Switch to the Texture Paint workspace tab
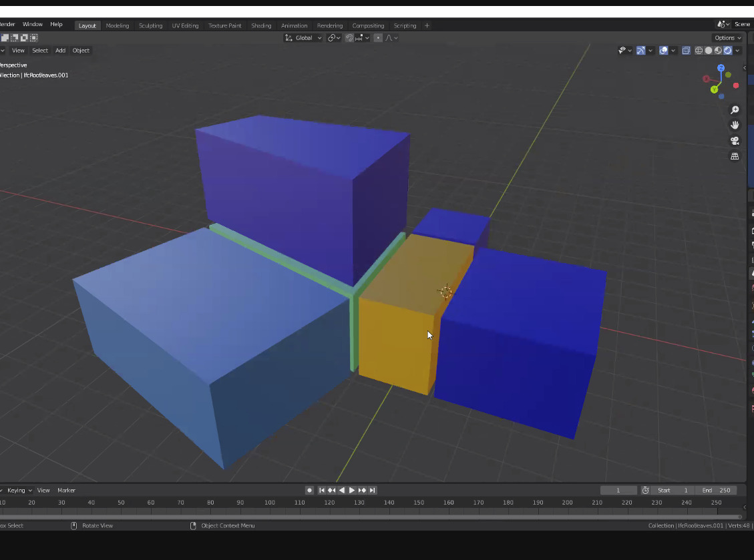Image resolution: width=754 pixels, height=560 pixels. (224, 25)
